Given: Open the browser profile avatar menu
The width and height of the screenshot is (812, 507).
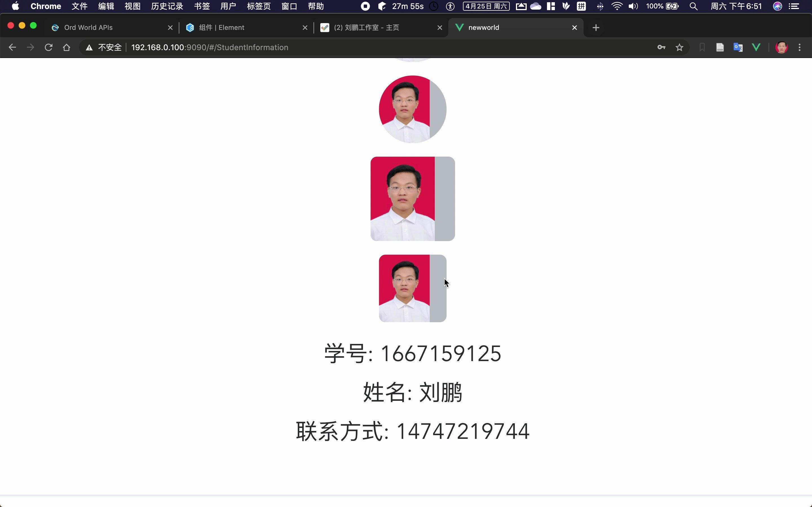Looking at the screenshot, I should [782, 47].
